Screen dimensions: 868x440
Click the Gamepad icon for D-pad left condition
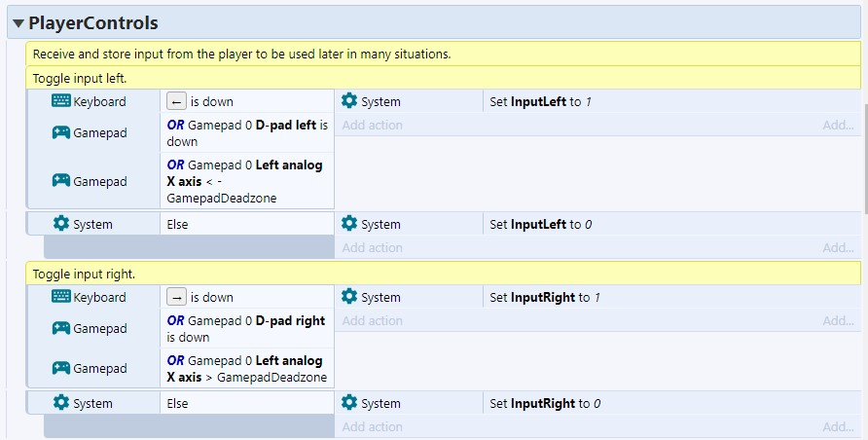(61, 132)
